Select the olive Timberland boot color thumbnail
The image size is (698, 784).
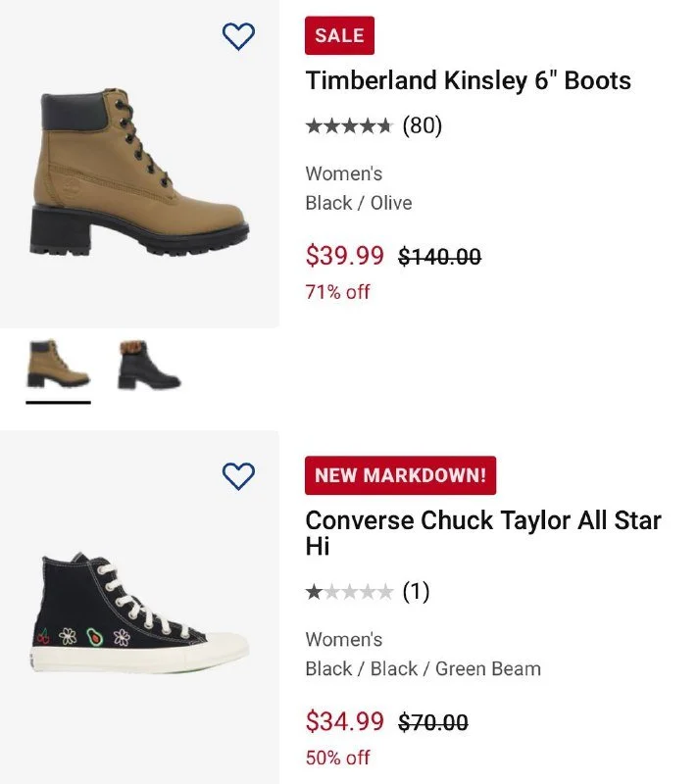pyautogui.click(x=58, y=364)
